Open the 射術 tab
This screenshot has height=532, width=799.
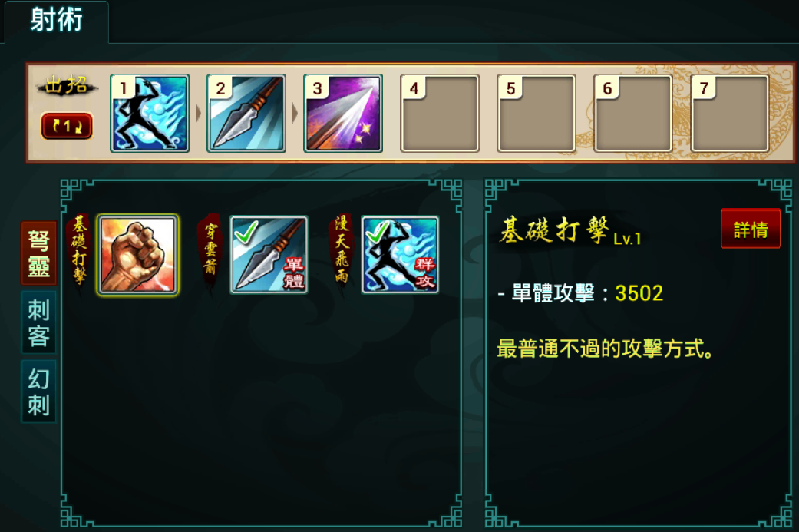(x=57, y=21)
